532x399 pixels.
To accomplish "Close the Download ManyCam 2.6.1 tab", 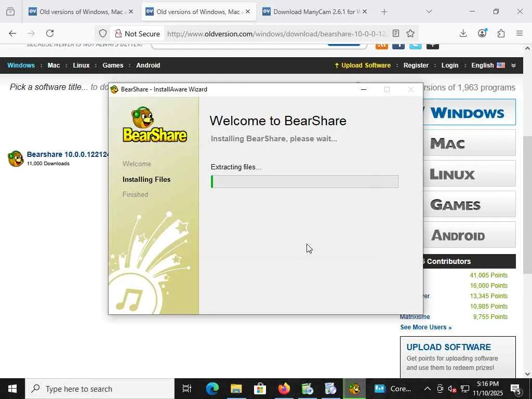I will point(365,11).
